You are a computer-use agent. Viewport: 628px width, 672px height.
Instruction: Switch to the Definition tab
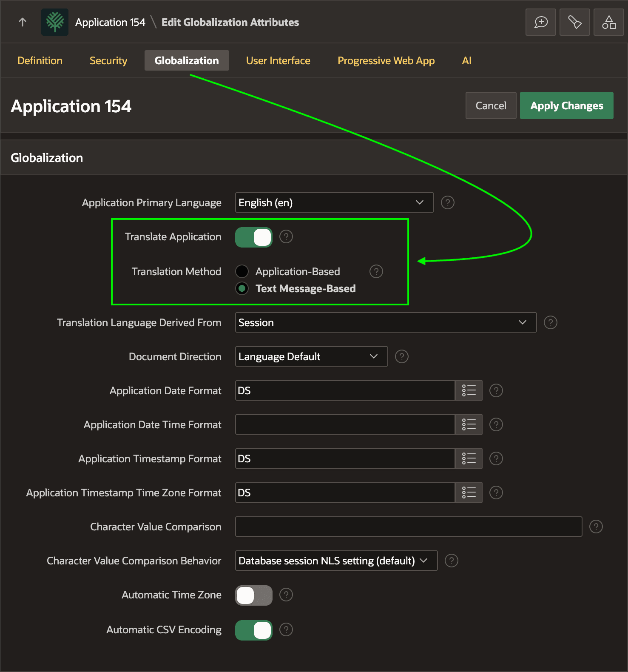click(40, 60)
